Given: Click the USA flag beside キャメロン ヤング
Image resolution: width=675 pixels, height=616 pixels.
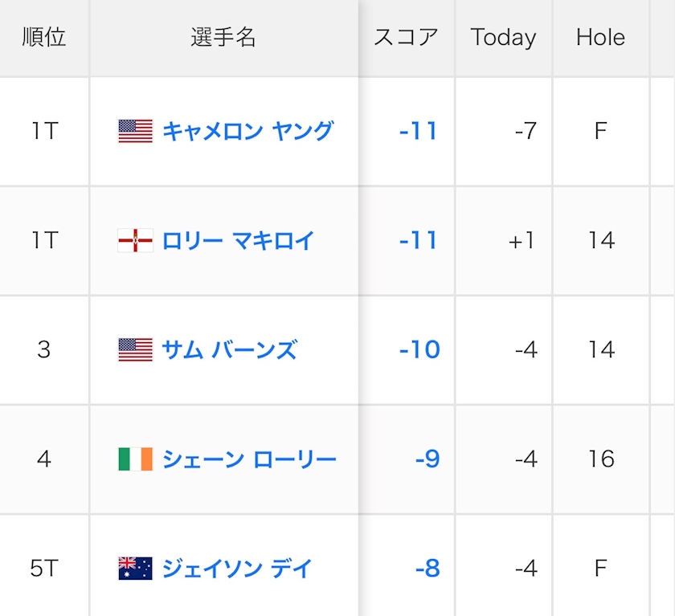Looking at the screenshot, I should (135, 131).
